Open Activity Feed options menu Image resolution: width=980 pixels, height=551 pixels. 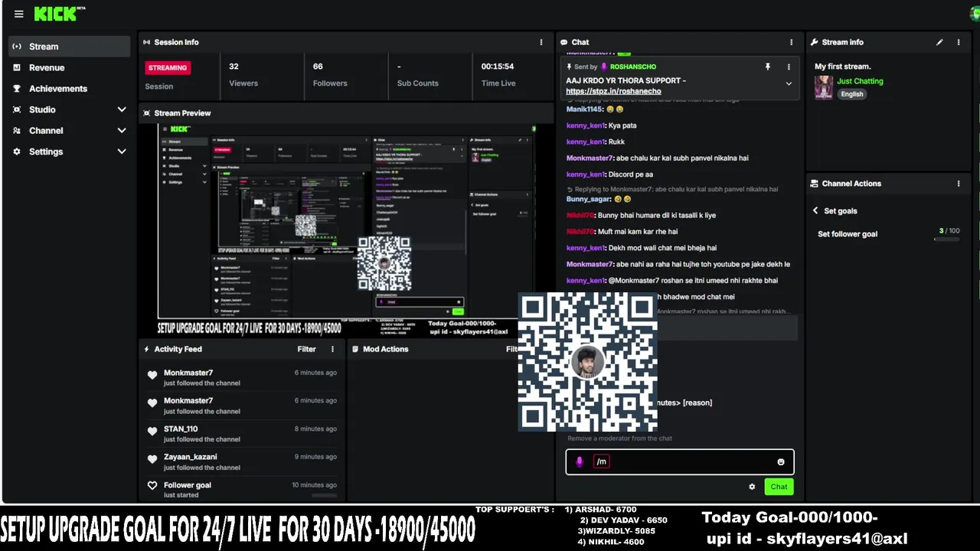pos(332,349)
